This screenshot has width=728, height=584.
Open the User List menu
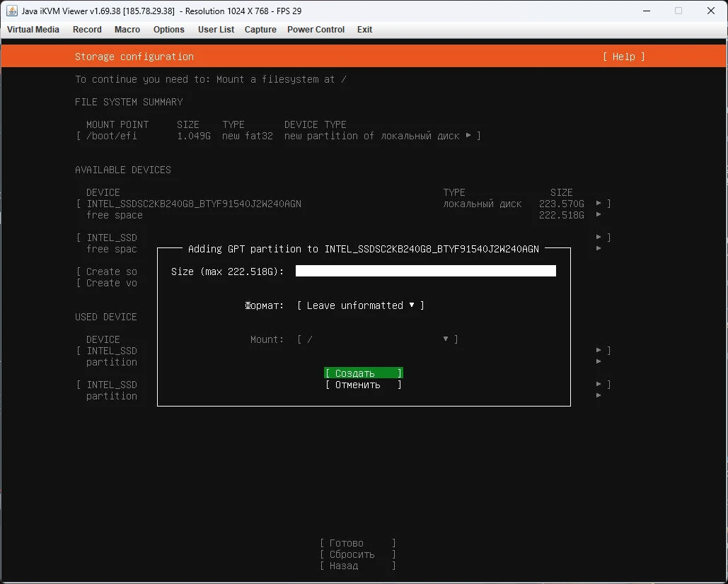click(x=216, y=30)
